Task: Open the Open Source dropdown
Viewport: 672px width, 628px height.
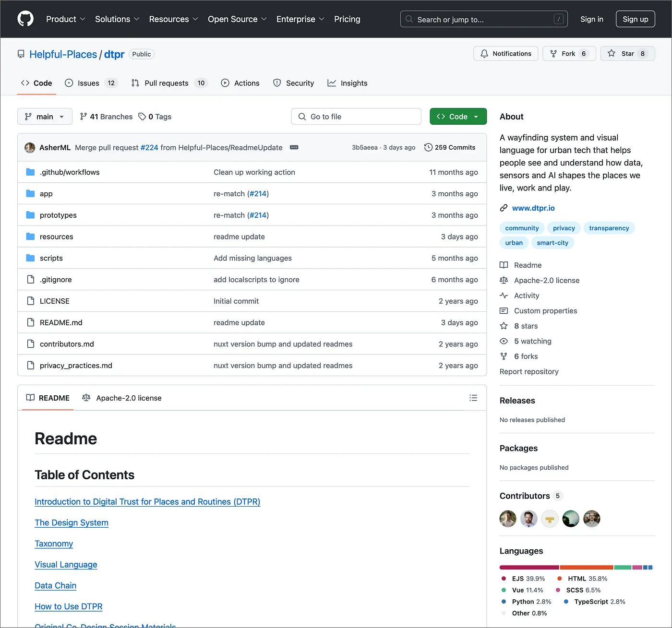Action: (237, 19)
